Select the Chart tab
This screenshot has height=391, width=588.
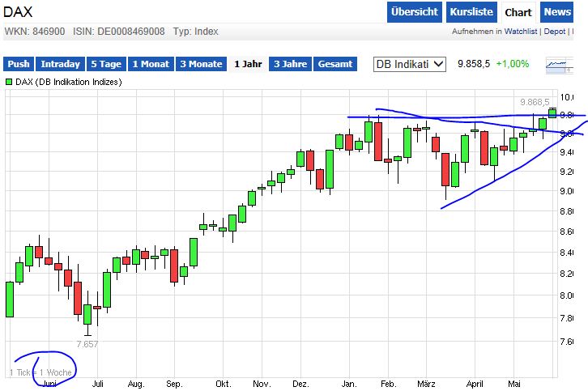[518, 12]
